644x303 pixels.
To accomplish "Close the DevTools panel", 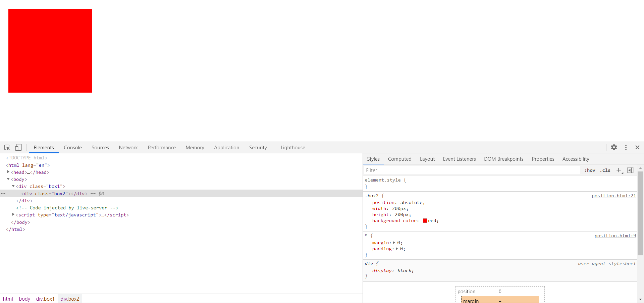I will pyautogui.click(x=637, y=147).
